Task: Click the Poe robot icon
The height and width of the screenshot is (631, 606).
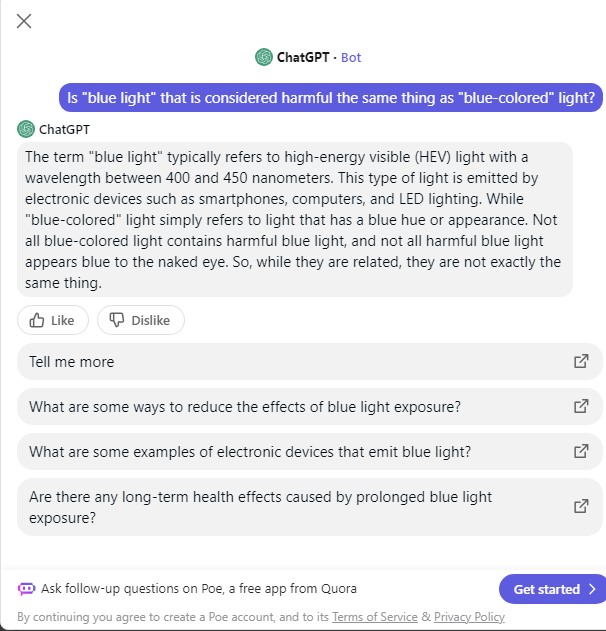Action: tap(27, 589)
